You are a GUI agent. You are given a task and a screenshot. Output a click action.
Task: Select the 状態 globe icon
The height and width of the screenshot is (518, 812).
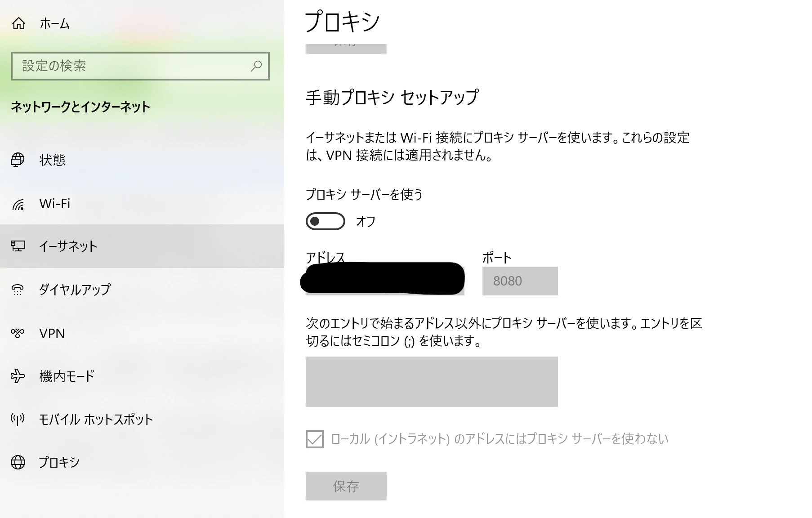pos(18,160)
